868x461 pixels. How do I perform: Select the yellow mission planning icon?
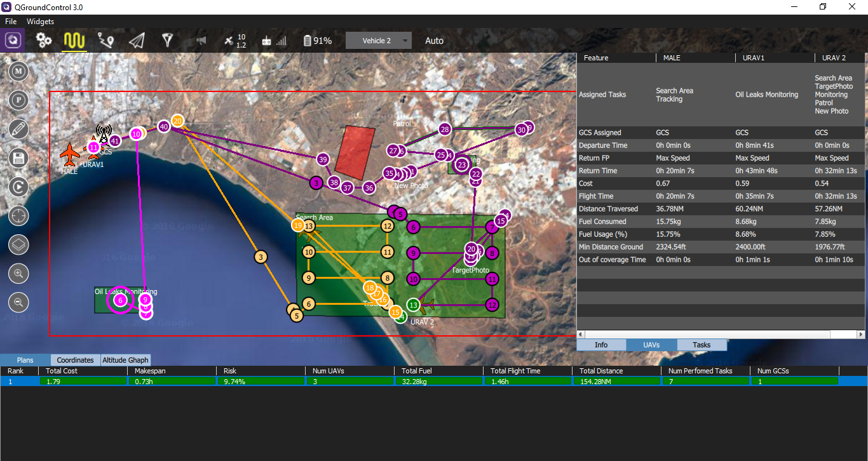(74, 41)
